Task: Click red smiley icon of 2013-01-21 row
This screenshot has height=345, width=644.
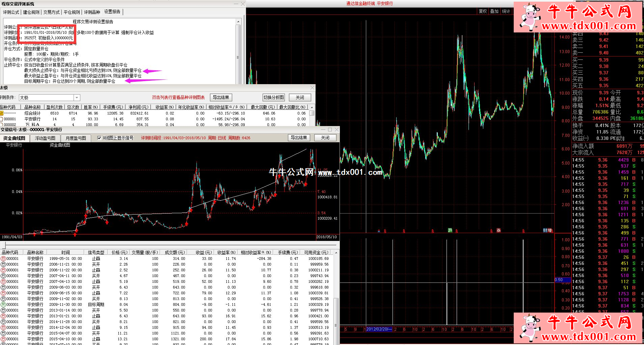Action: click(3, 316)
